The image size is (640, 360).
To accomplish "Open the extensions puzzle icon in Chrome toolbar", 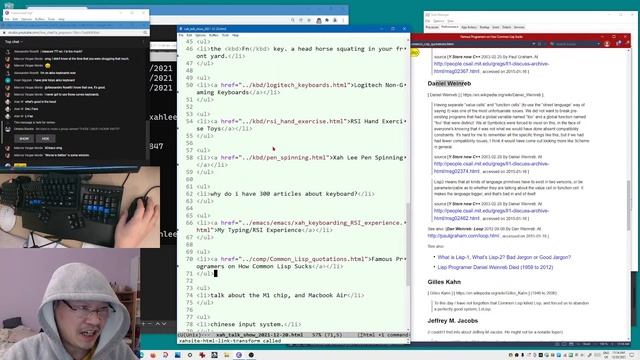I will [x=327, y=20].
